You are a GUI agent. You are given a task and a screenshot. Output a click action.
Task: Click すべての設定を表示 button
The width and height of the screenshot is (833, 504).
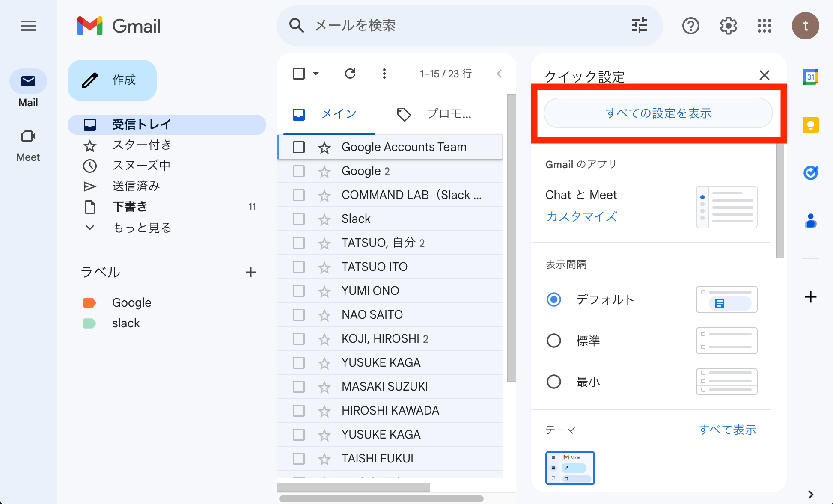658,113
